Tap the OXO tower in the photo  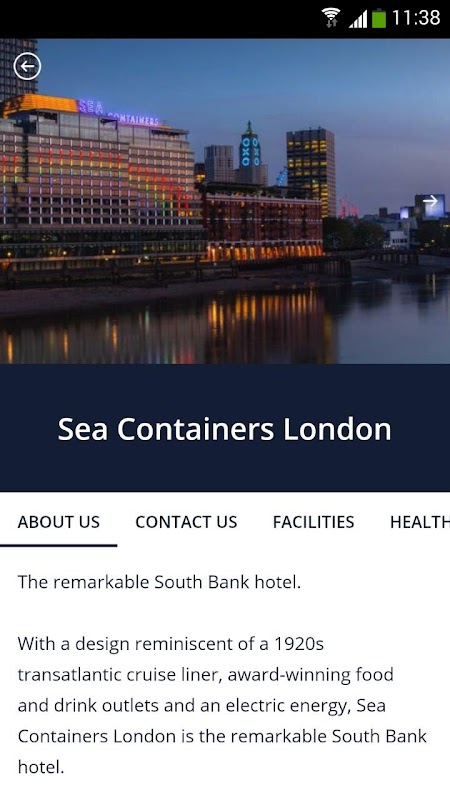250,153
